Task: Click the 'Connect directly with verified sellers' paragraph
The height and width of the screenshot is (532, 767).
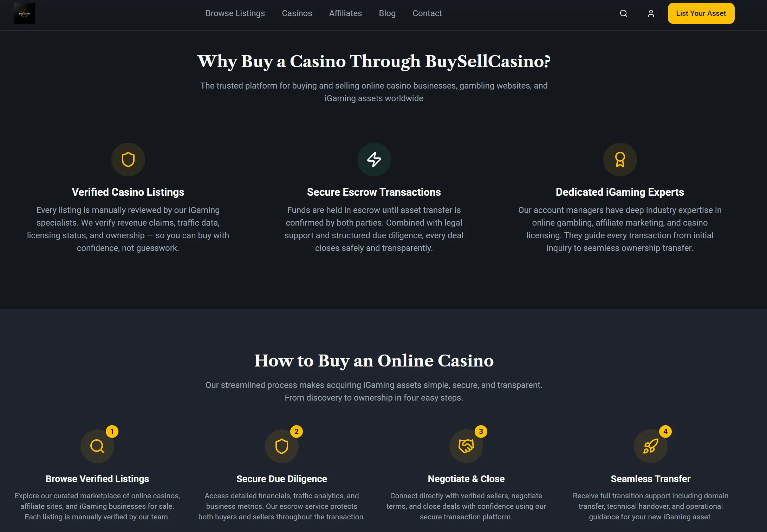Action: point(466,506)
